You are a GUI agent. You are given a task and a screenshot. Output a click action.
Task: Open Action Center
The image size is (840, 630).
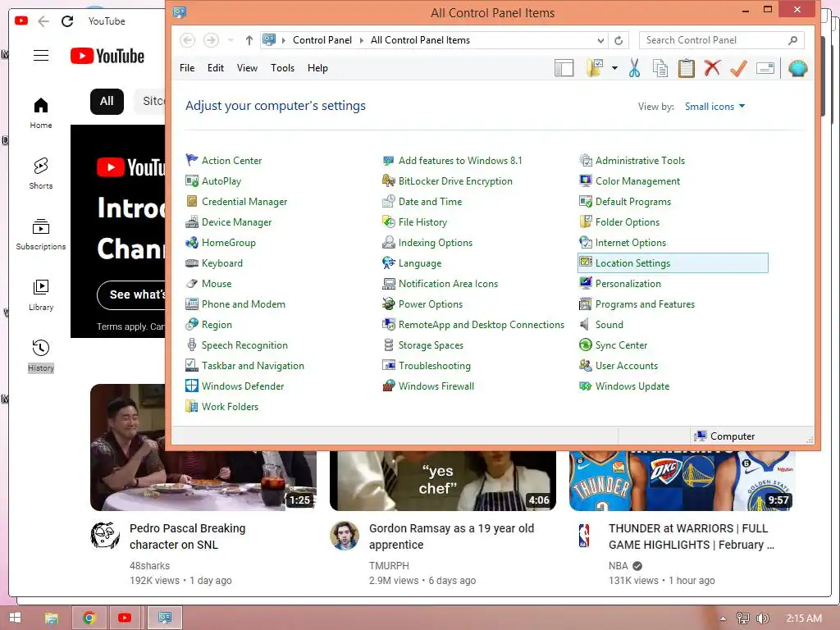point(231,161)
